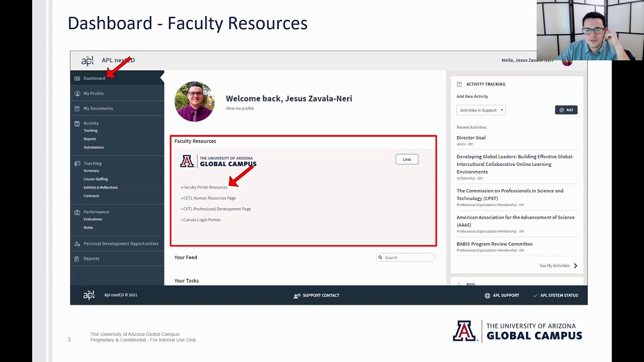
Task: Open Canvas Login Portals link
Action: [202, 220]
